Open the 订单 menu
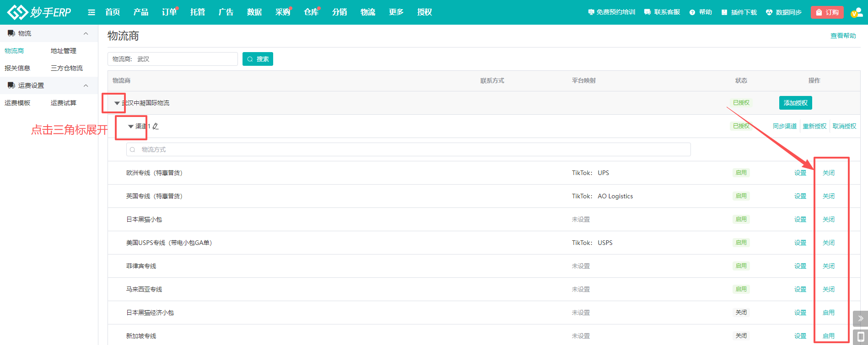This screenshot has width=868, height=345. (169, 12)
